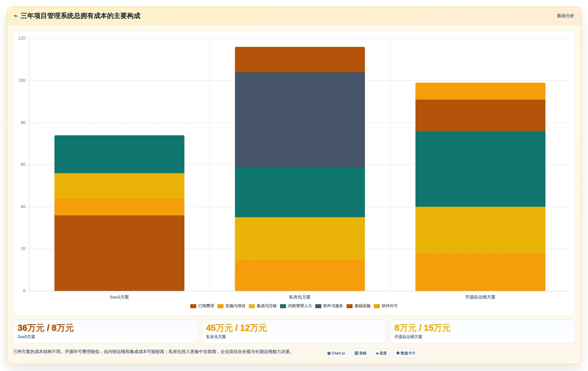Click the 80 y-axis tick label
Image resolution: width=588 pixels, height=371 pixels.
click(23, 123)
